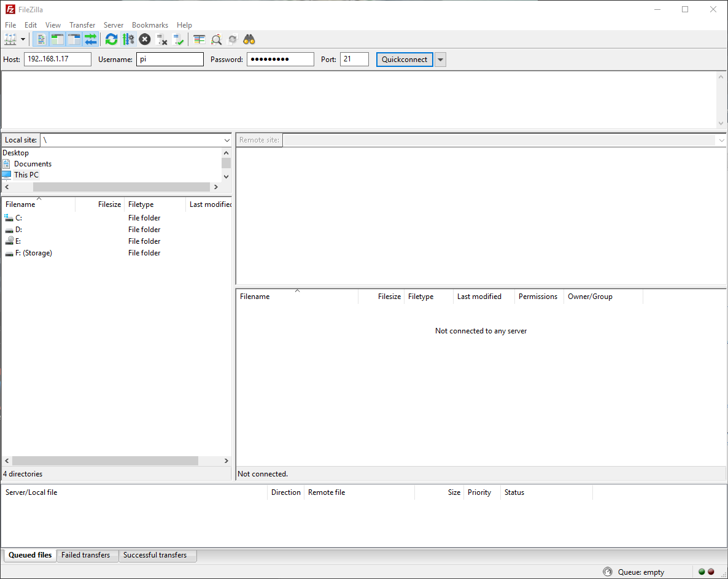Click local file list horizontal scrollbar
Screen dimensions: 728x579
106,460
